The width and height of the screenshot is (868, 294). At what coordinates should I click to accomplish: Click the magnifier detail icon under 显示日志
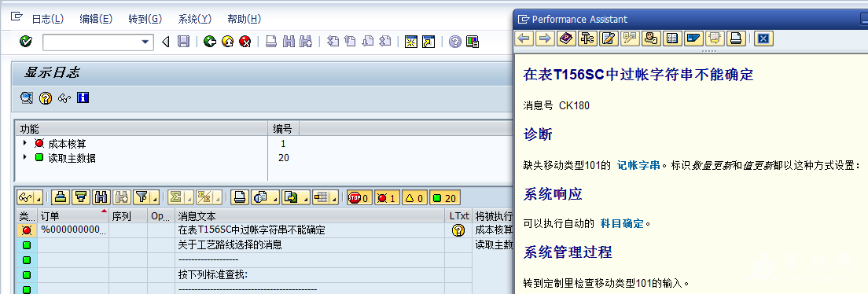[x=27, y=98]
